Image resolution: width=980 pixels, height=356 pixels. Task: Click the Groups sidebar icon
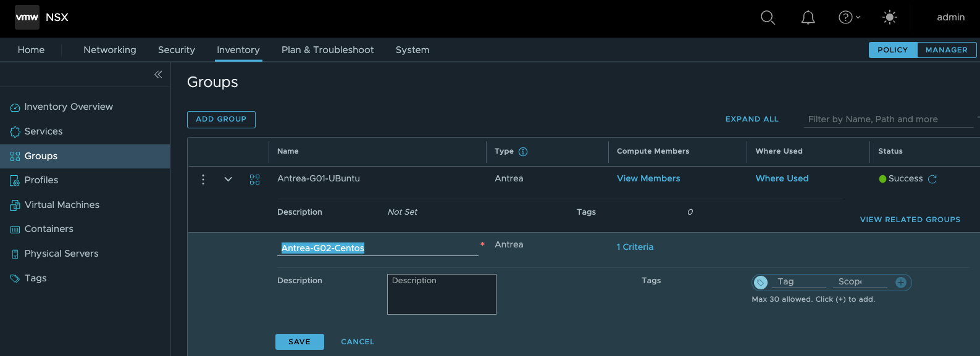coord(15,157)
